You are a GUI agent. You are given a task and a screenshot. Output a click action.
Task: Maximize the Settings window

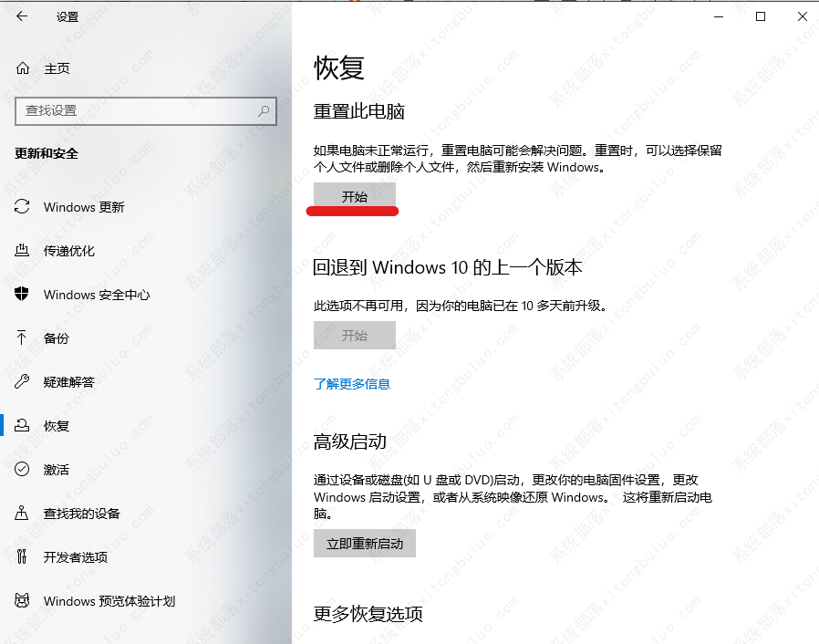tap(761, 16)
